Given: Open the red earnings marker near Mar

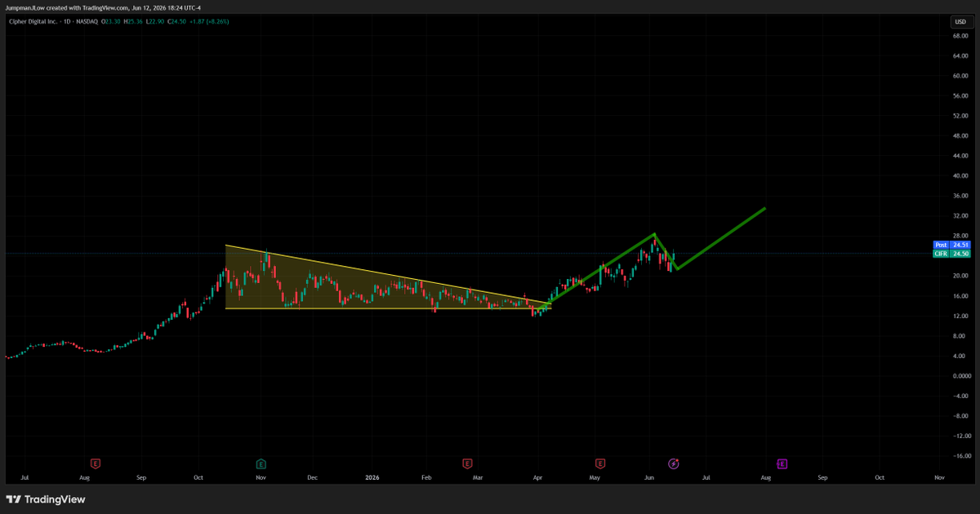Looking at the screenshot, I should 467,463.
